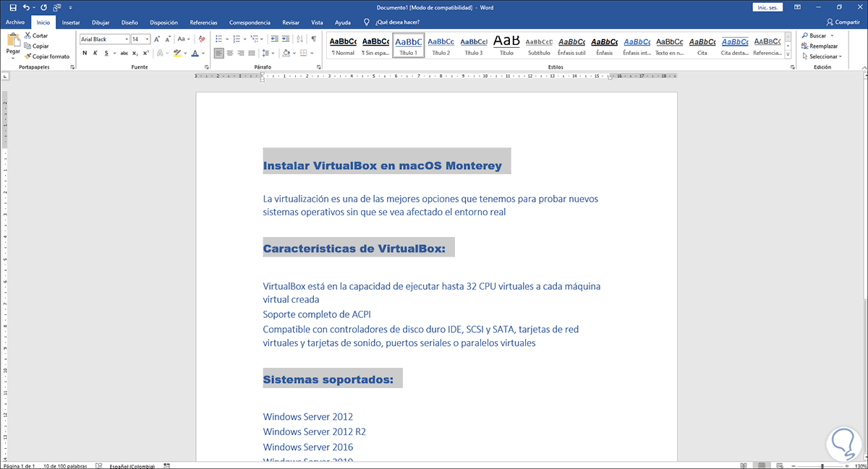Toggle show paragraph marks (¶)
This screenshot has height=469, width=868.
click(x=314, y=39)
